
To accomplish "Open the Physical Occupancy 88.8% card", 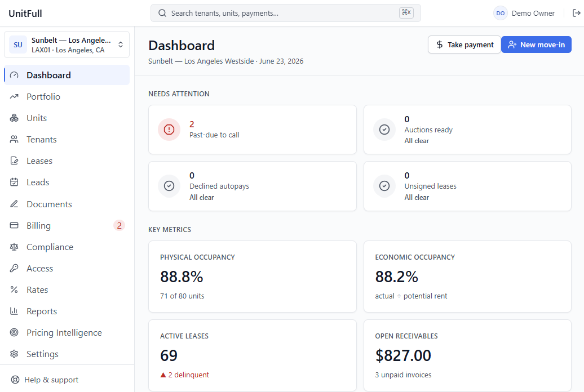I will [x=253, y=277].
